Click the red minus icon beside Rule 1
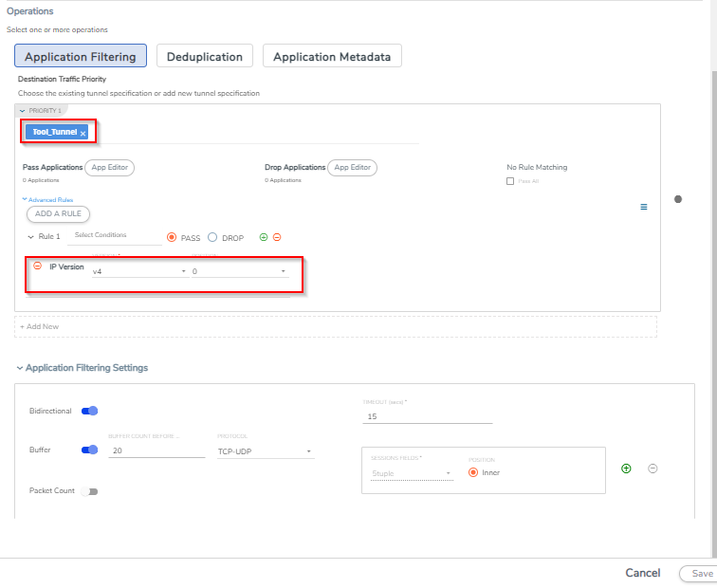Viewport: 717px width, 588px height. pos(277,237)
